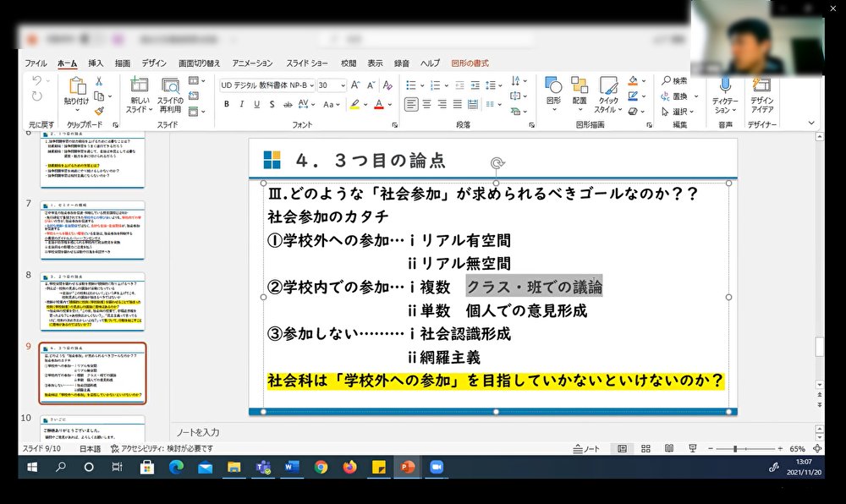Align text right
The width and height of the screenshot is (846, 504).
pos(442,104)
